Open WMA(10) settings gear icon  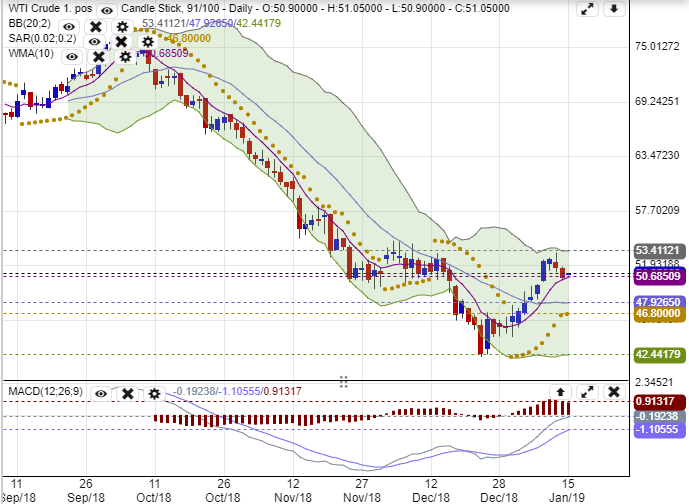click(x=125, y=57)
